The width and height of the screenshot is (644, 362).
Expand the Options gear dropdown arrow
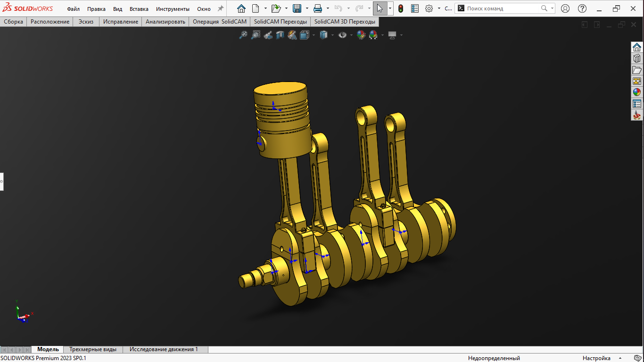[x=439, y=8]
